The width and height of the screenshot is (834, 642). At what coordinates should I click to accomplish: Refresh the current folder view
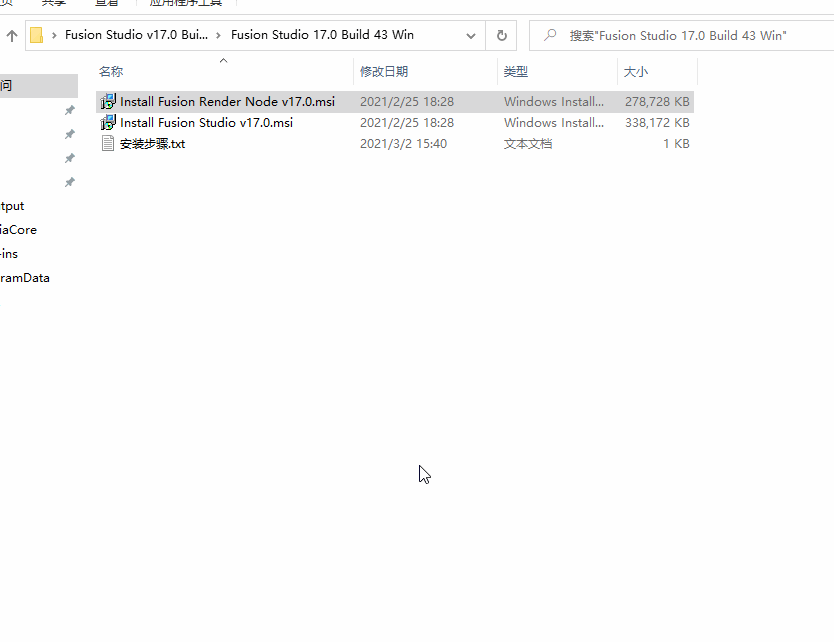pos(501,36)
